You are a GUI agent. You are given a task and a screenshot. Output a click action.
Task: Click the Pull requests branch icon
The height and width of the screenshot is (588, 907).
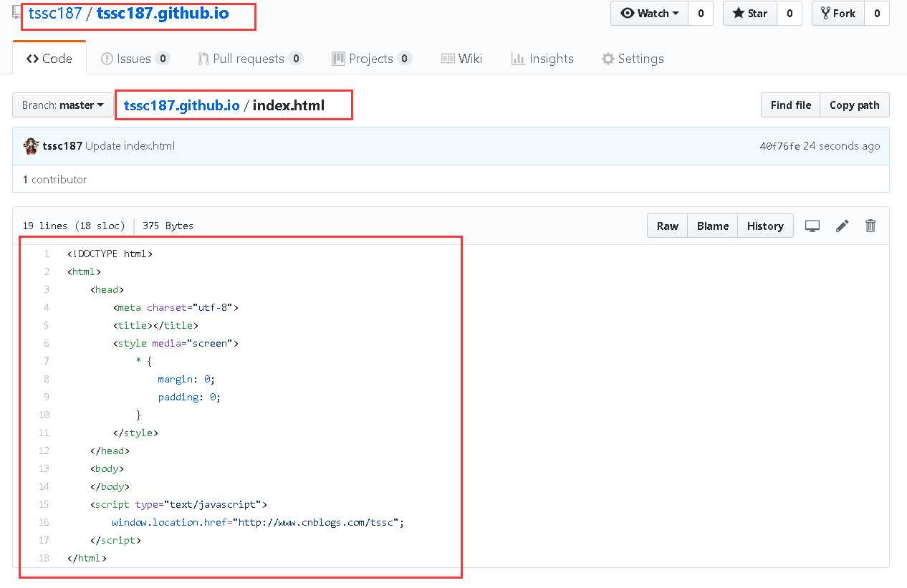(203, 59)
